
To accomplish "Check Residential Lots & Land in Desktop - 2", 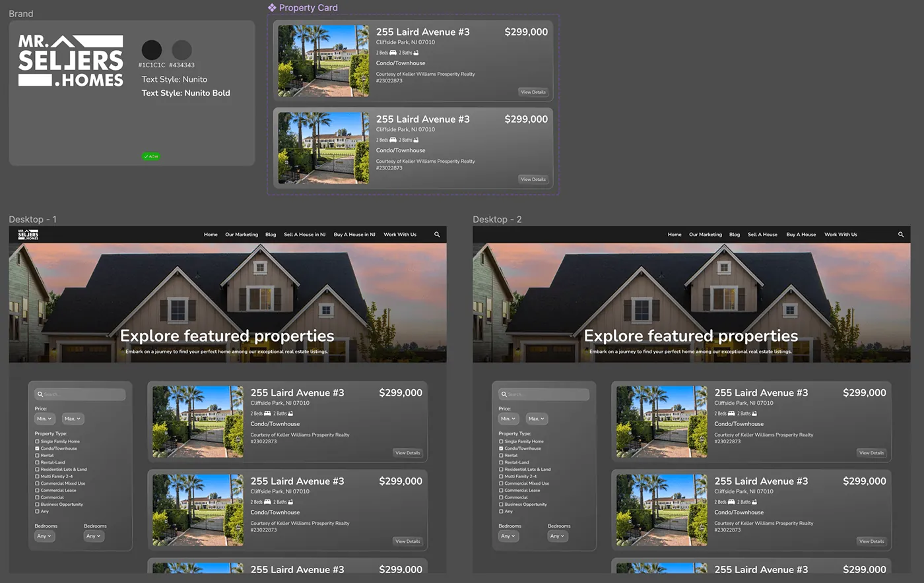I will (502, 470).
